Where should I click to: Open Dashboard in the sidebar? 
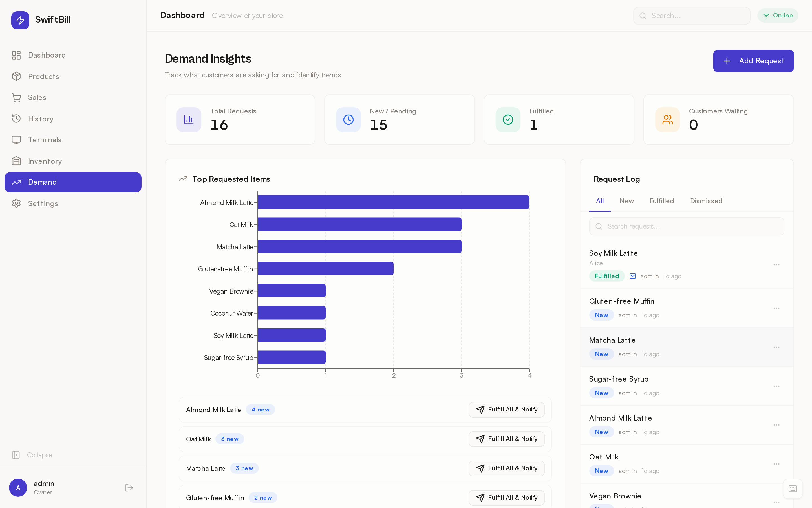[73, 55]
